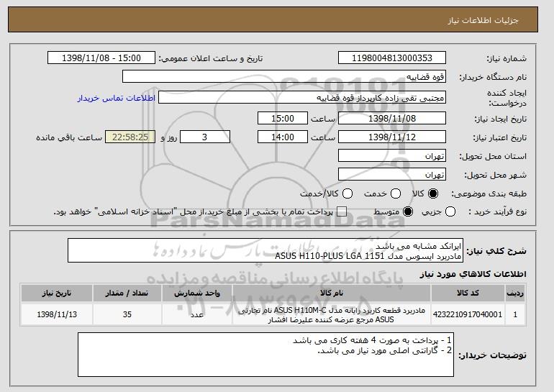Image resolution: width=554 pixels, height=392 pixels.
Task: Click the واحد شمارش column header
Action: 197,293
